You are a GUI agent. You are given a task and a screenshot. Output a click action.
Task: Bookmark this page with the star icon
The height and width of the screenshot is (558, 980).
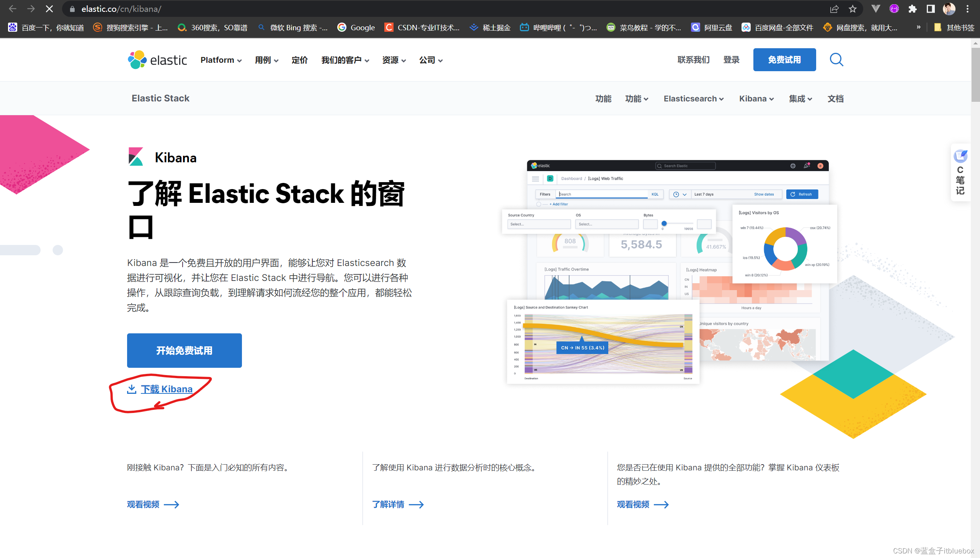click(x=853, y=9)
